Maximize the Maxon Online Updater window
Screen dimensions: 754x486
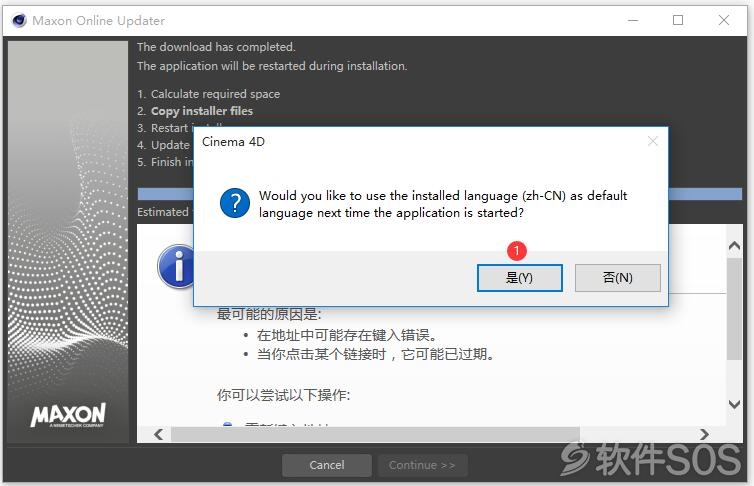(678, 20)
